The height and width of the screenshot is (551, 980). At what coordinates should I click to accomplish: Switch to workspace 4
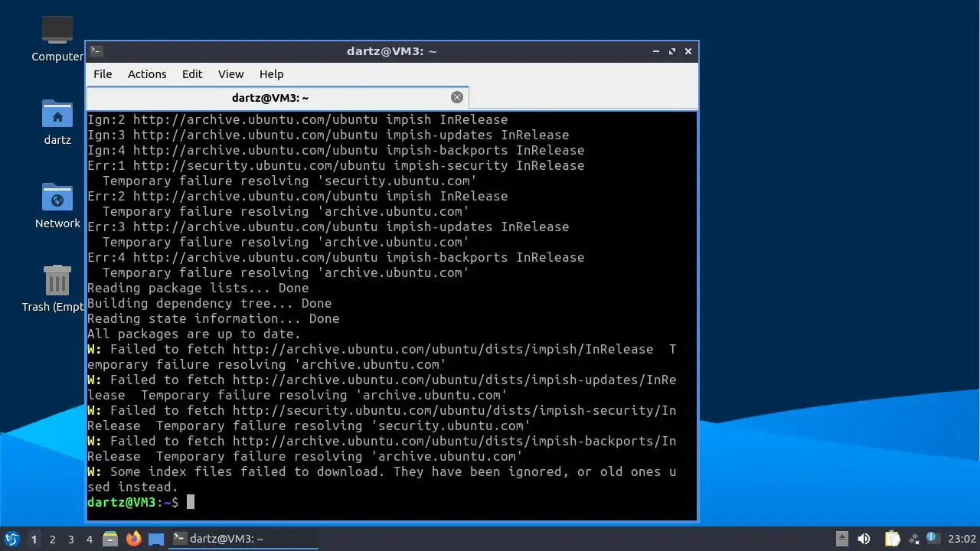90,540
